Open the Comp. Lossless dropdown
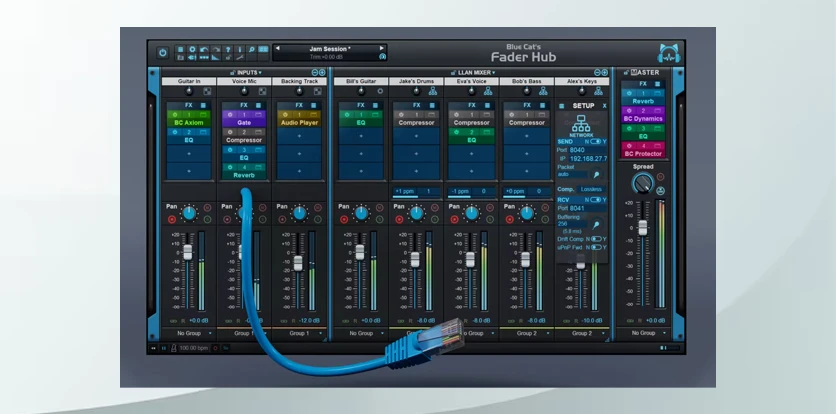 click(591, 189)
